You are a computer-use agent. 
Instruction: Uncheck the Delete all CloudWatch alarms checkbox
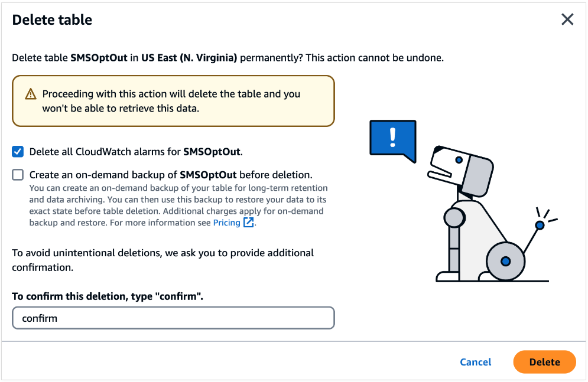[18, 152]
